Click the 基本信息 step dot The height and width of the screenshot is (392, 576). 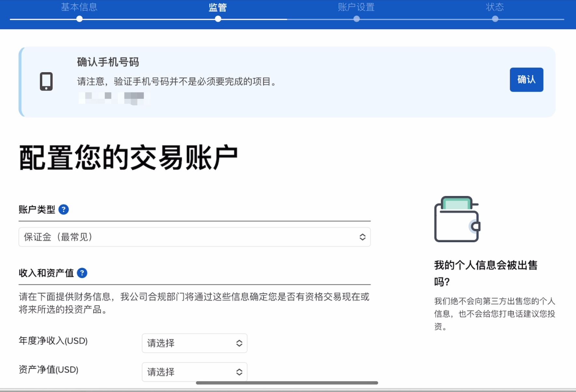point(79,19)
